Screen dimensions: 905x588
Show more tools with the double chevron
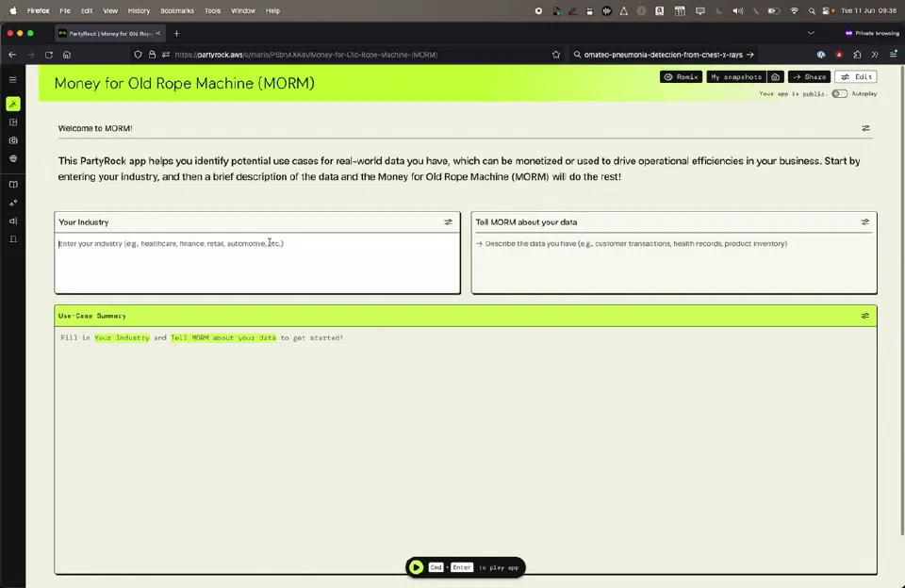point(875,55)
